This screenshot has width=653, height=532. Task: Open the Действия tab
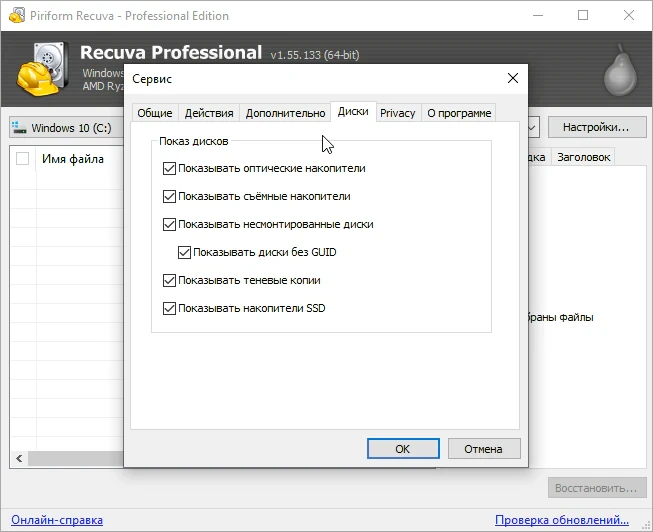point(209,113)
